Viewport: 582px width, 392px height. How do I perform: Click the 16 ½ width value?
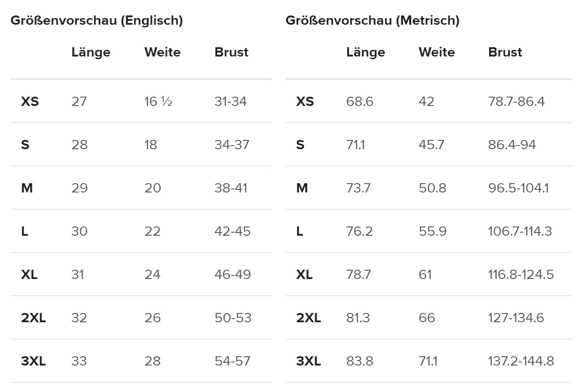158,102
